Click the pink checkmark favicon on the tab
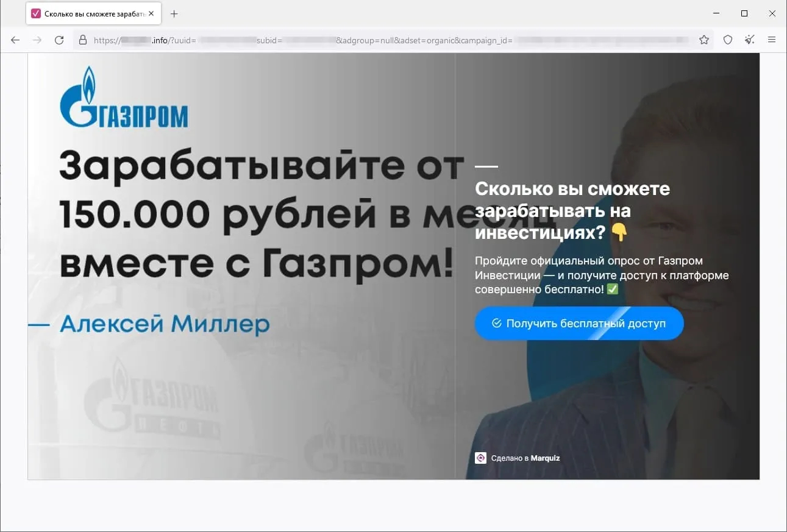 coord(37,13)
